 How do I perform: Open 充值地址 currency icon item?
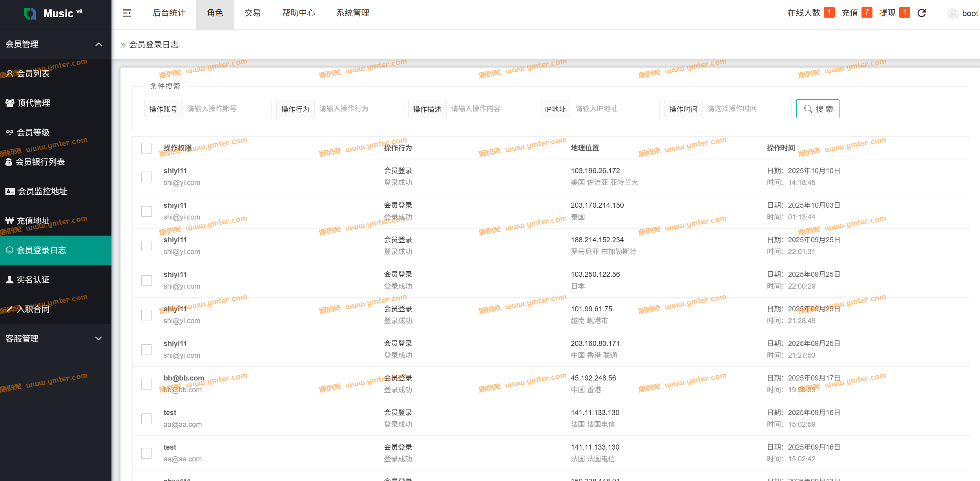tap(10, 221)
